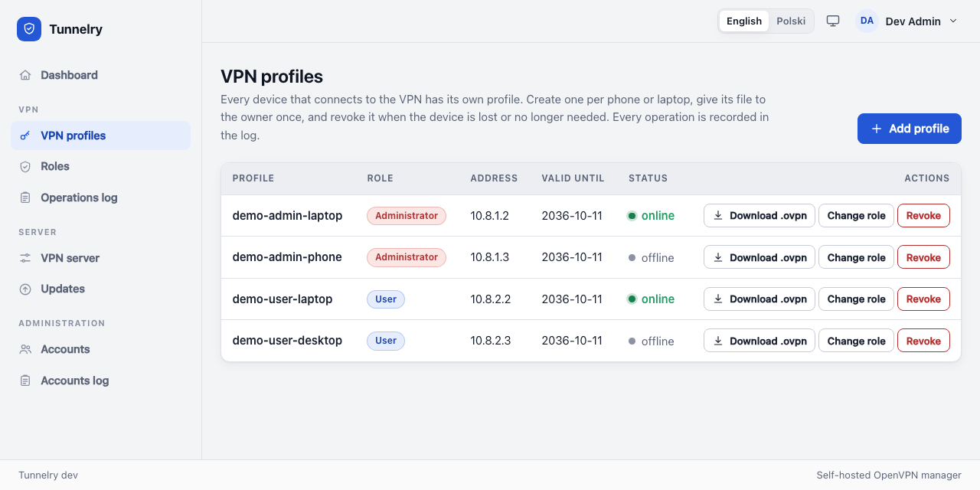Navigate to VPN server settings
Image resolution: width=980 pixels, height=490 pixels.
click(x=100, y=258)
